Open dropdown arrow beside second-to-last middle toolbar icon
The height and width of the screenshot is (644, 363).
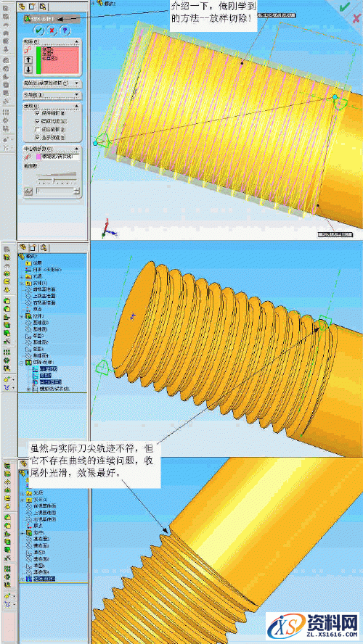point(13,379)
